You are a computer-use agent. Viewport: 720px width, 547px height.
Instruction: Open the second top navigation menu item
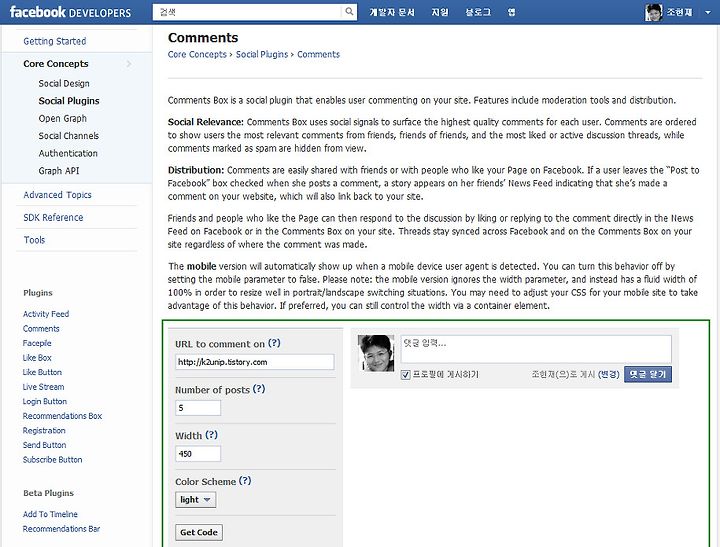[439, 12]
